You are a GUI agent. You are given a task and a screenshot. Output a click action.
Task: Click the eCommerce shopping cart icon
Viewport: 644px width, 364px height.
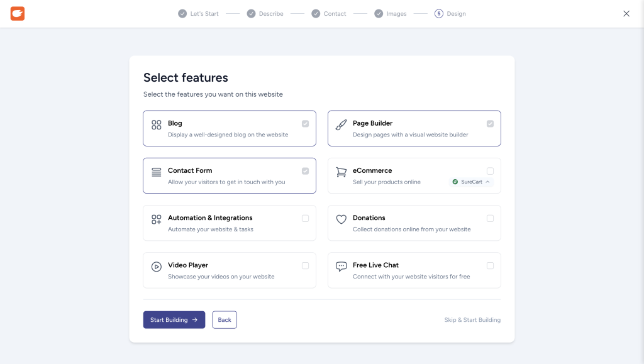[341, 172]
